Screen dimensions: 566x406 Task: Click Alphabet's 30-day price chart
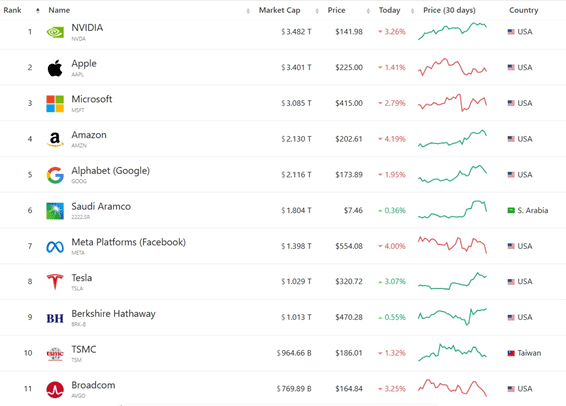pos(452,174)
